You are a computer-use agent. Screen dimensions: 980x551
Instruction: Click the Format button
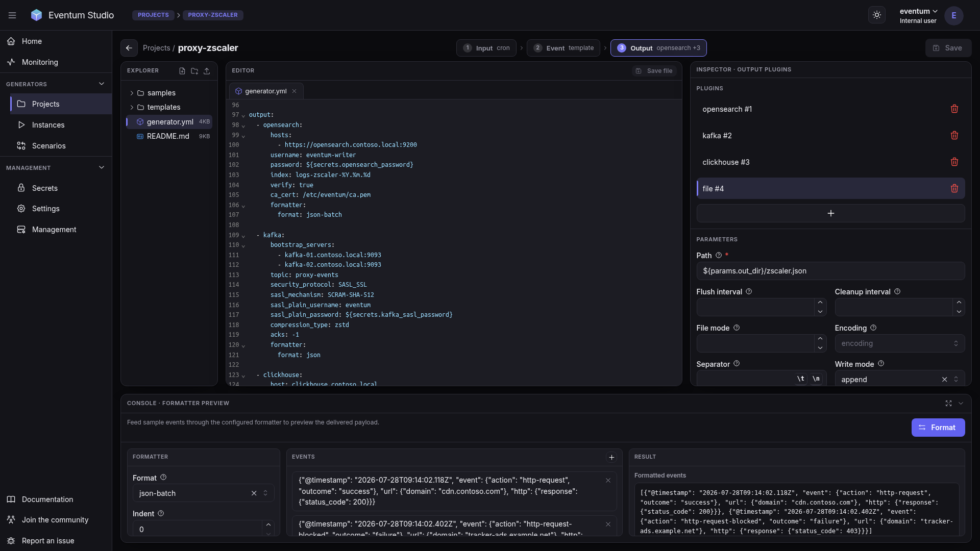[x=938, y=428]
